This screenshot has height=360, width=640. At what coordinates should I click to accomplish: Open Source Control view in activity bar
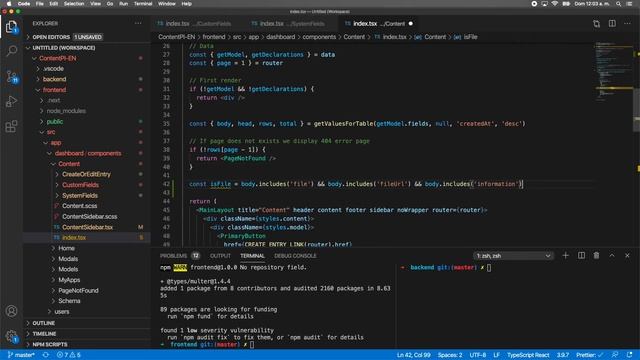(11, 76)
